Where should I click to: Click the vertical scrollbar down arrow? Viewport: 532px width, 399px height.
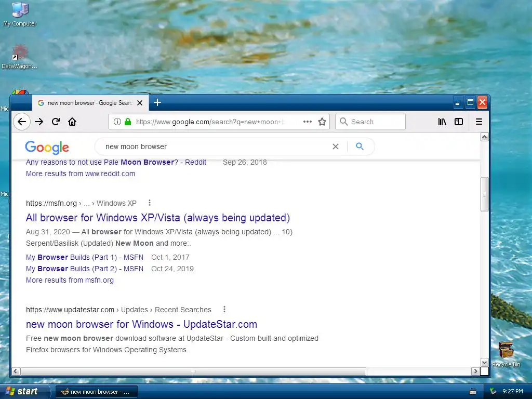point(485,362)
